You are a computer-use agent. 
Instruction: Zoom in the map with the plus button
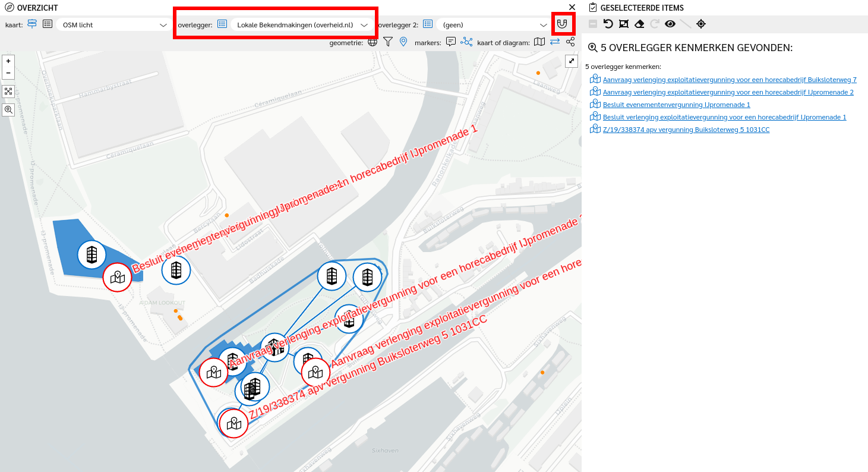(x=8, y=61)
